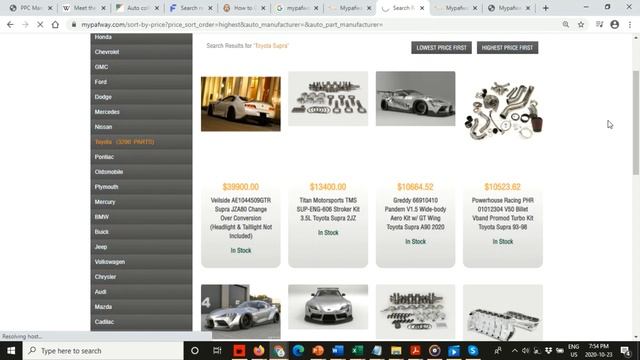640x360 pixels.
Task: Select Cadillac in the make sidebar
Action: (141, 322)
